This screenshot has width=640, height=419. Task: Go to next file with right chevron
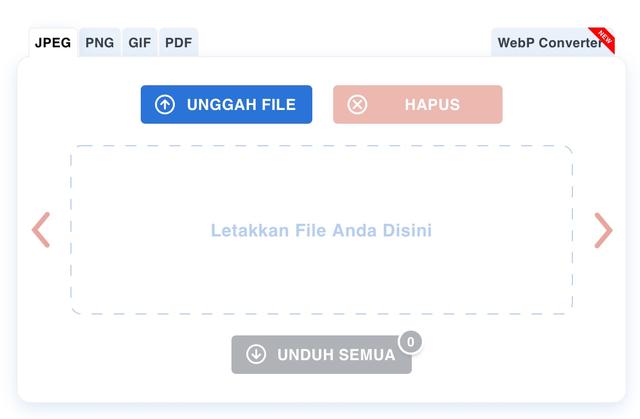pos(603,230)
